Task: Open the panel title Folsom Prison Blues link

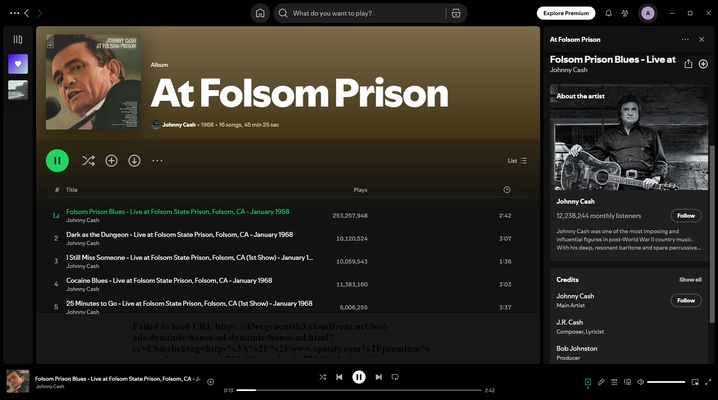Action: 613,59
